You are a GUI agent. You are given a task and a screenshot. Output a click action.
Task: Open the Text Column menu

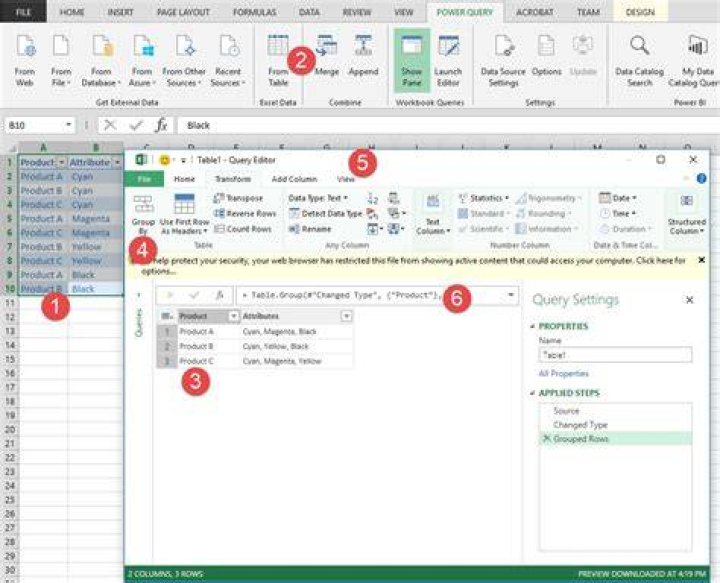[x=433, y=215]
